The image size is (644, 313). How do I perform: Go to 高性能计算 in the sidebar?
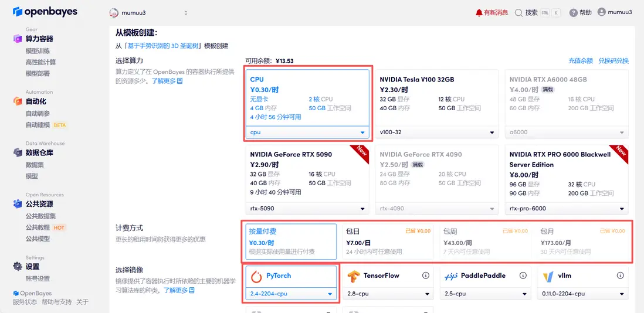click(40, 62)
